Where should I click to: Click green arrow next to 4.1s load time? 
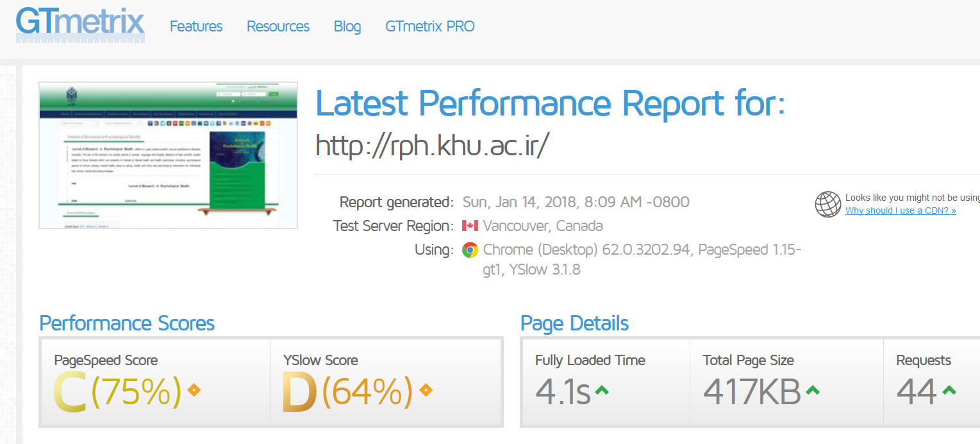pyautogui.click(x=601, y=389)
